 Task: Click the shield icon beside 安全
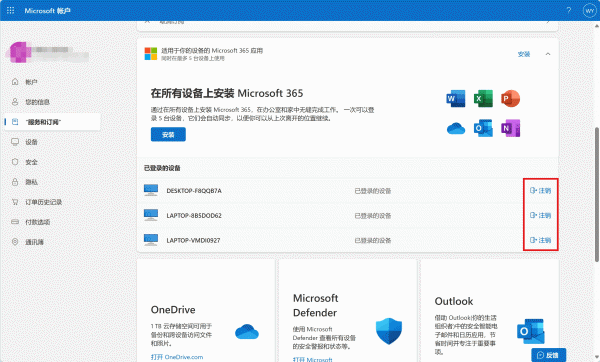pyautogui.click(x=15, y=162)
